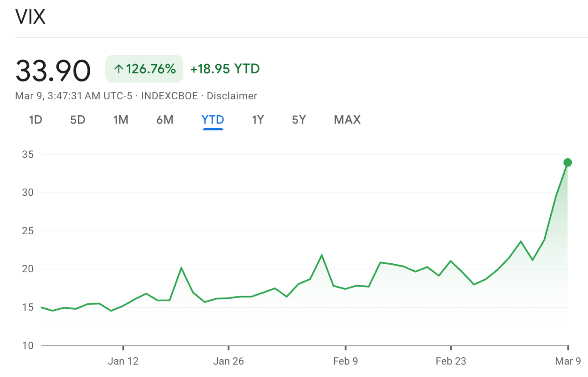The height and width of the screenshot is (377, 588).
Task: Click the selected YTD tab
Action: coord(212,120)
